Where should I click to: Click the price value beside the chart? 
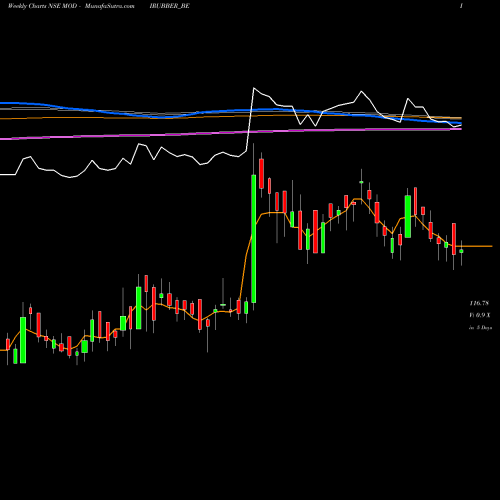[479, 303]
